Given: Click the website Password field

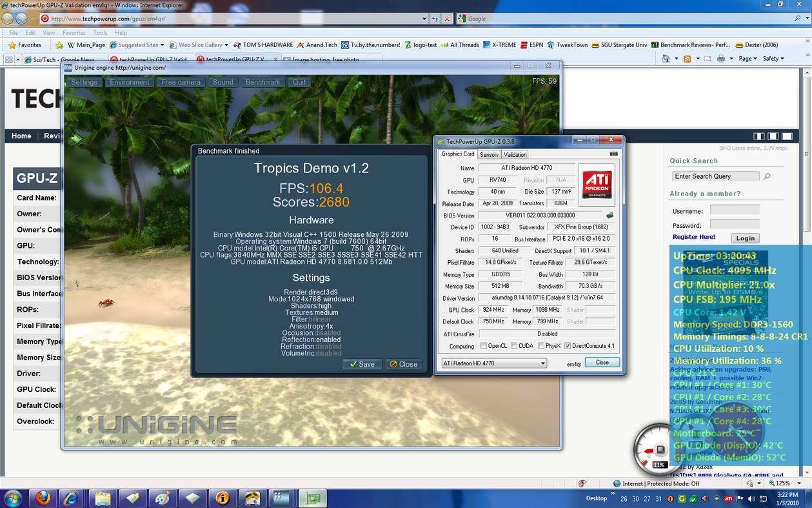Looking at the screenshot, I should pos(735,224).
